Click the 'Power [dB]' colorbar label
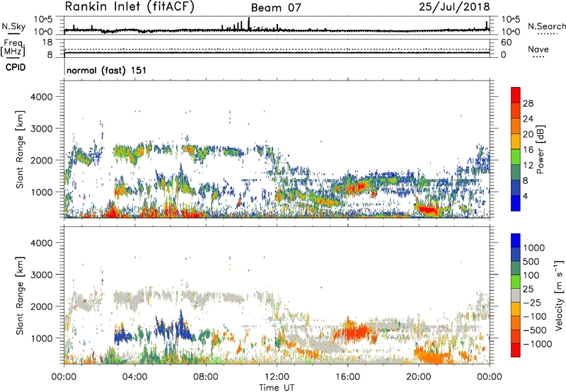The image size is (566, 392). [x=540, y=149]
